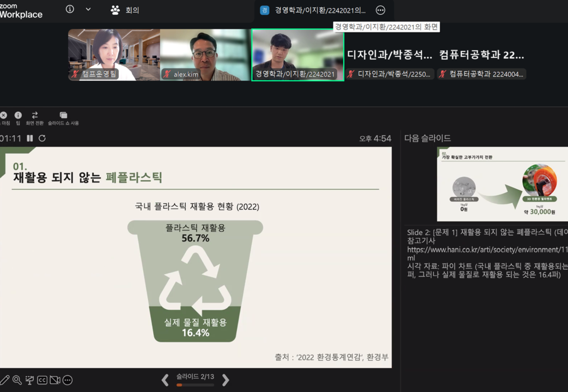568x392 pixels.
Task: Click muted mic icon beside 디자인과/박종석/2250
Action: pos(351,74)
